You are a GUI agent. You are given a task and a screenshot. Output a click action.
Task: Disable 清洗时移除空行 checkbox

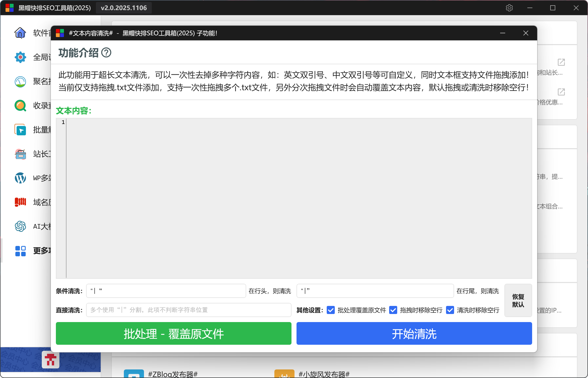pos(450,310)
